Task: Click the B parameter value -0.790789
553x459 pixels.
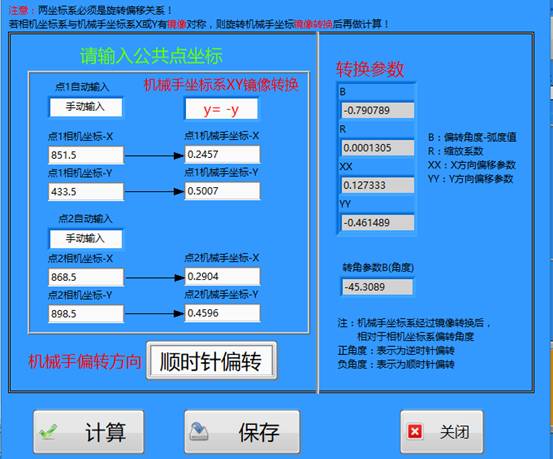Action: click(x=377, y=110)
